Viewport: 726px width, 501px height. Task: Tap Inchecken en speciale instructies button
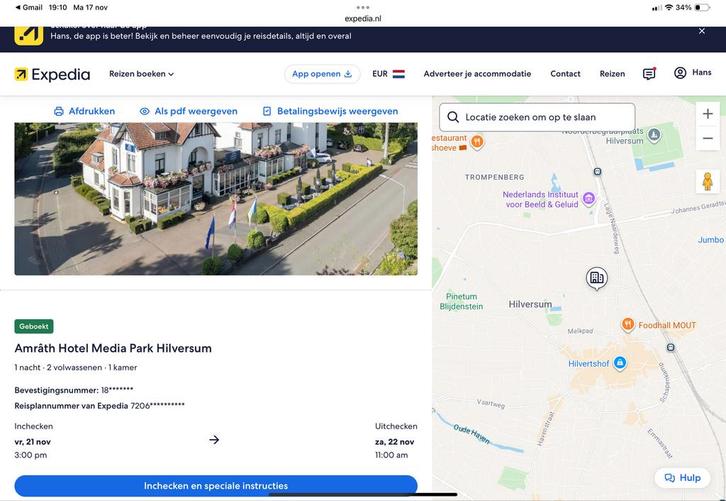(x=216, y=486)
